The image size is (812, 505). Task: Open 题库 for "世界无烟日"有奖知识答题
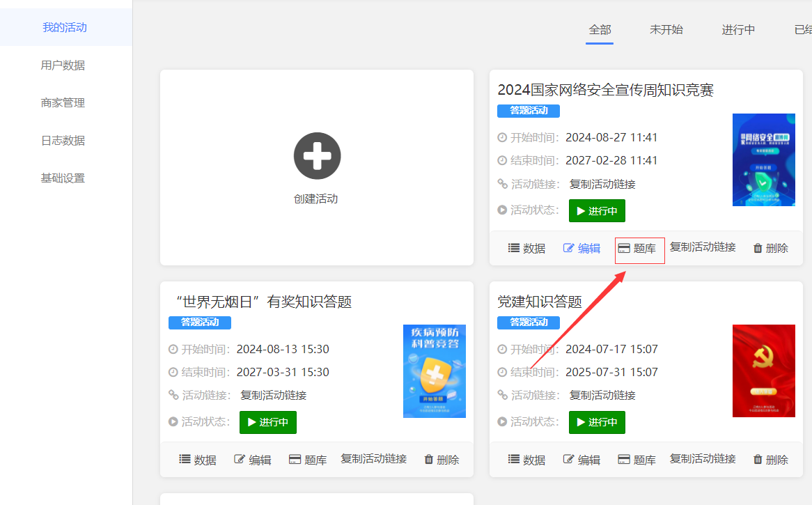coord(308,460)
